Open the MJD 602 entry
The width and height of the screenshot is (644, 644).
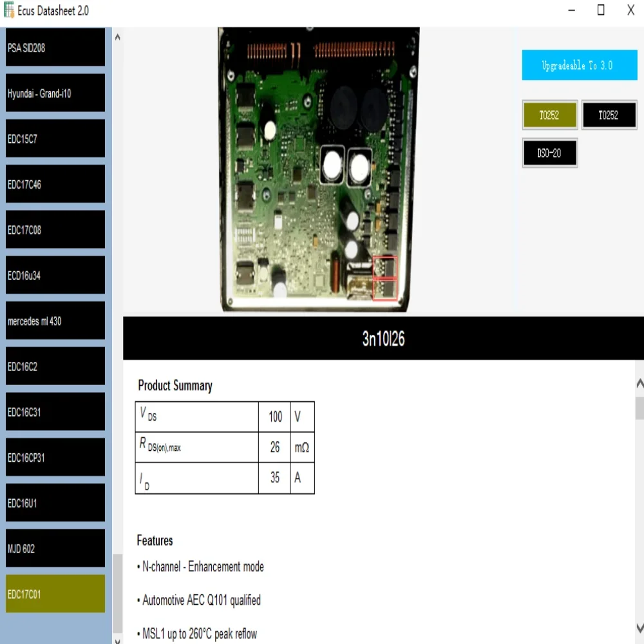click(55, 549)
